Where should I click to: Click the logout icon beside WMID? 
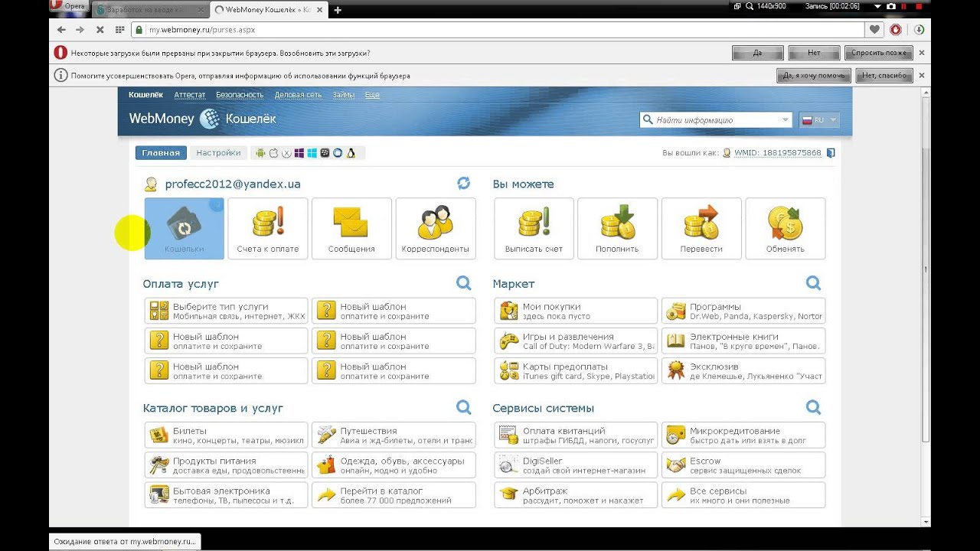tap(831, 153)
